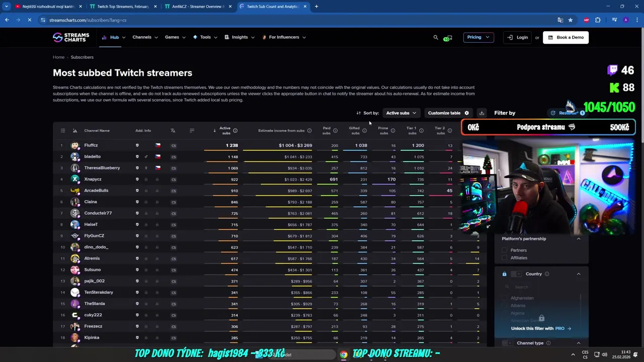This screenshot has height=362, width=644.
Task: Expand the Hub menu
Action: (x=114, y=37)
